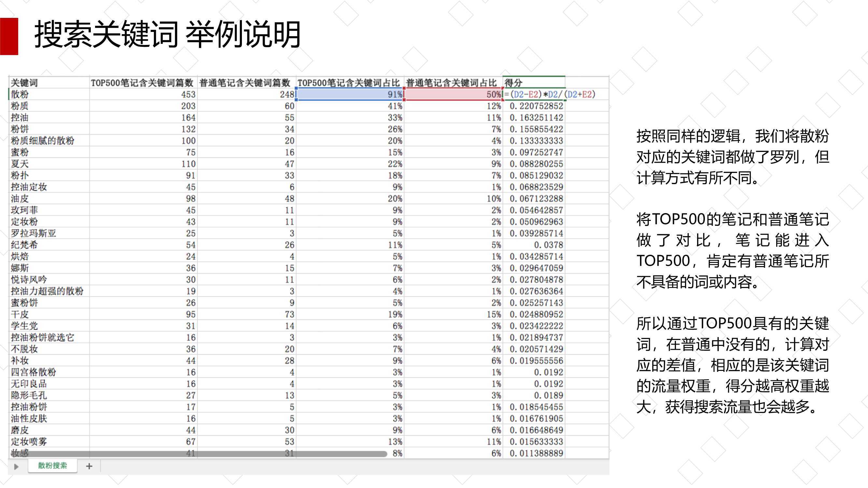Select the 隐形毛孔 keyword cell
This screenshot has height=488, width=868.
click(49, 395)
